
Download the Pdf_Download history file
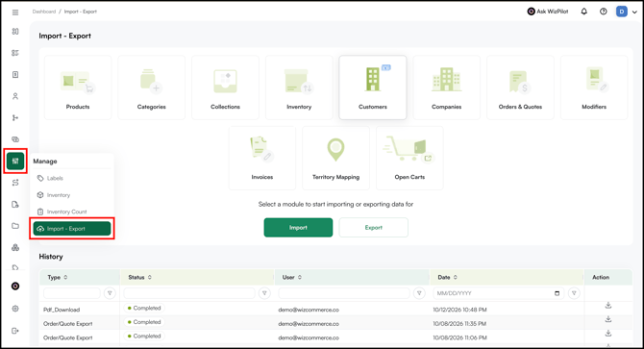click(x=608, y=306)
